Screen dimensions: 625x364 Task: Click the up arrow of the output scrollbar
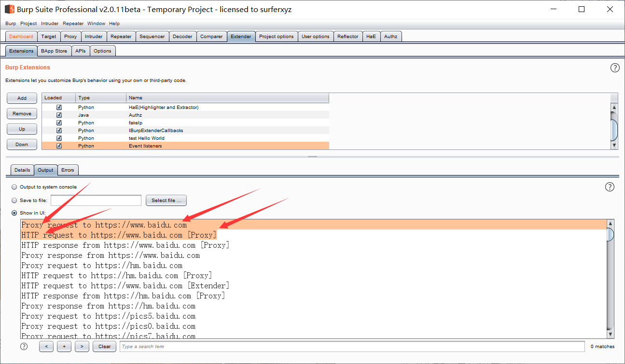click(611, 224)
